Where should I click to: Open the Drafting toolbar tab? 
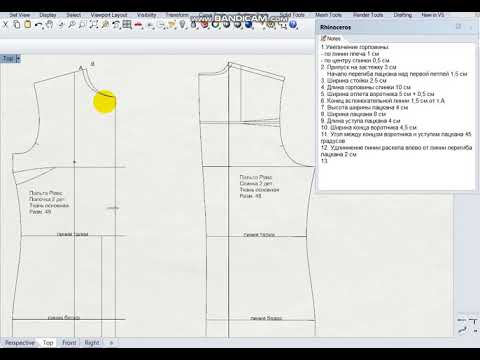[403, 15]
